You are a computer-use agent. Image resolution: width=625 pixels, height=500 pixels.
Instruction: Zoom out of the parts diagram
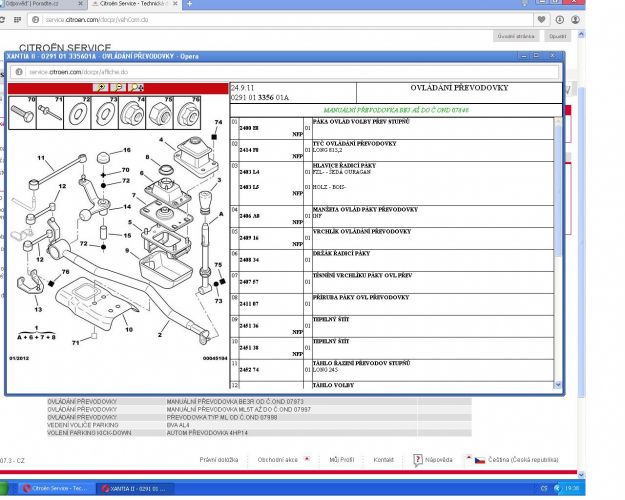[x=118, y=87]
